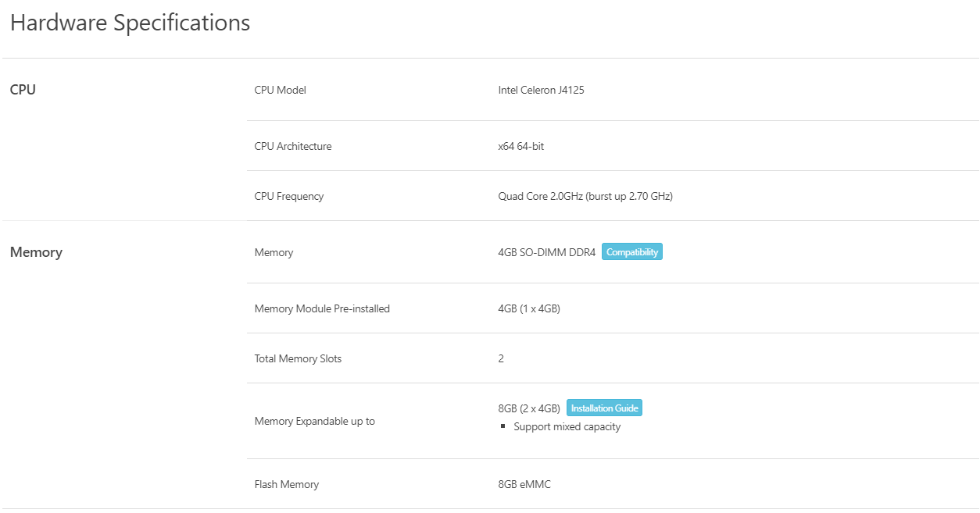Select the 8GB (2 x 4GB) value
The width and height of the screenshot is (980, 513).
point(529,408)
